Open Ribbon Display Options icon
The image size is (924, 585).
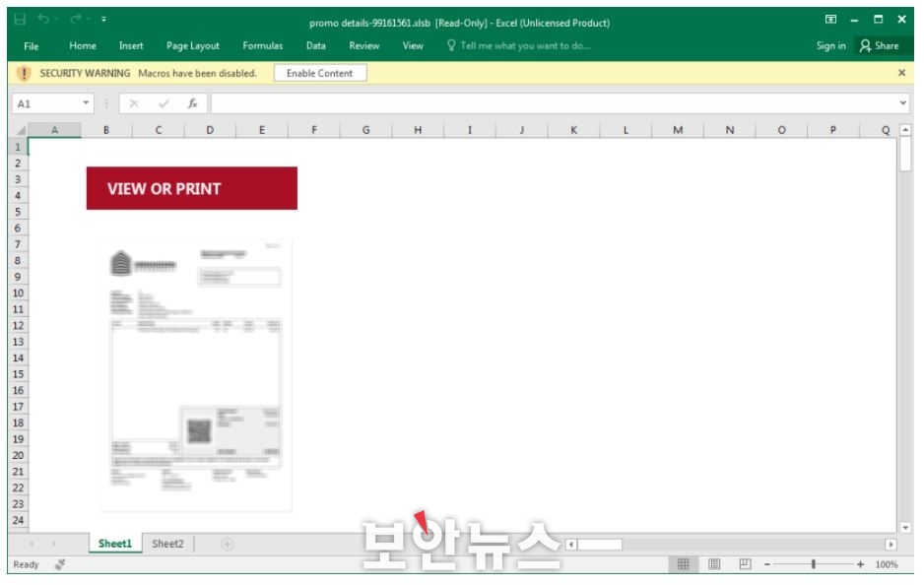830,20
